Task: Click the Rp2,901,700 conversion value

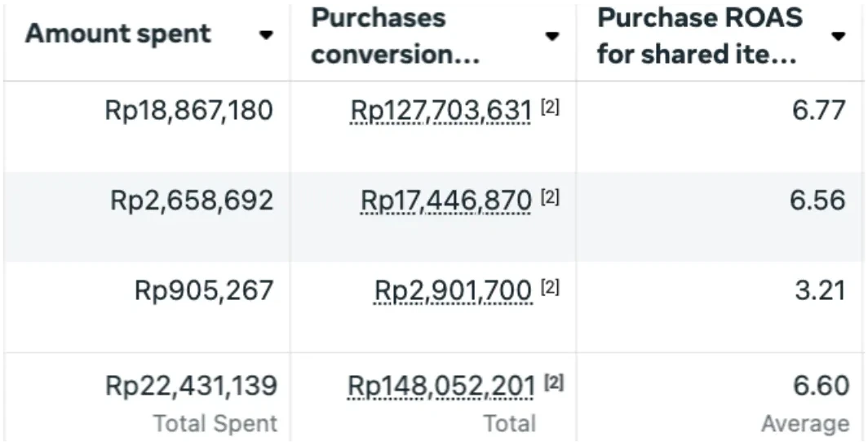Action: click(x=454, y=289)
